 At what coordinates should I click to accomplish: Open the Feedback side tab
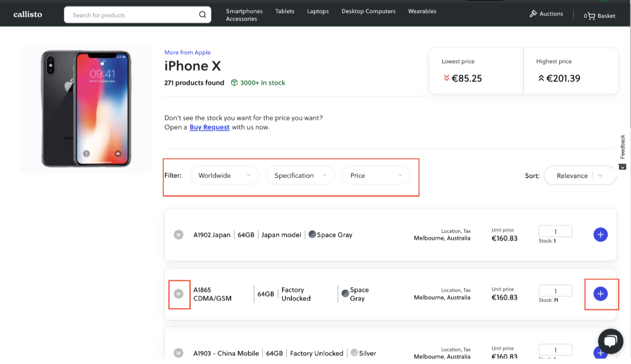623,153
